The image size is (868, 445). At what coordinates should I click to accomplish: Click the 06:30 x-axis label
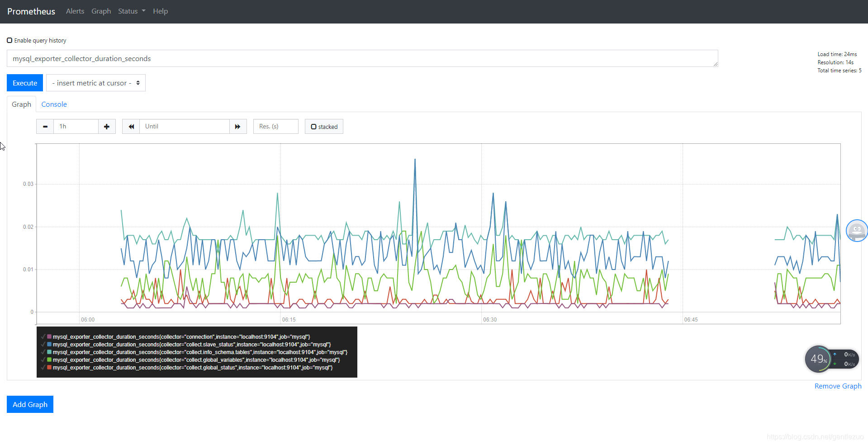[x=490, y=320]
